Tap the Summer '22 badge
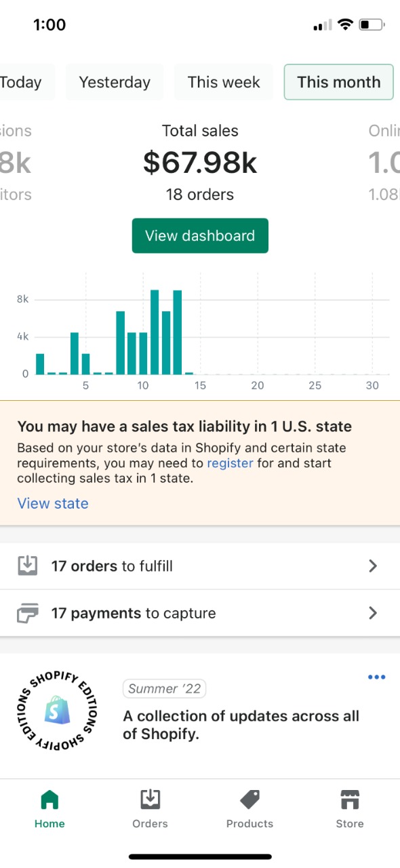 tap(165, 688)
